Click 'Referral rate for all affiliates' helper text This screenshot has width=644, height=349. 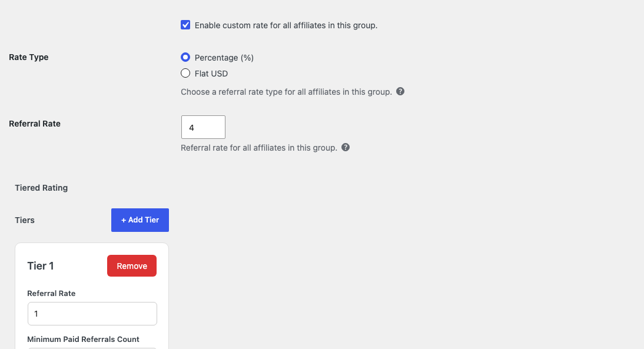pyautogui.click(x=259, y=148)
